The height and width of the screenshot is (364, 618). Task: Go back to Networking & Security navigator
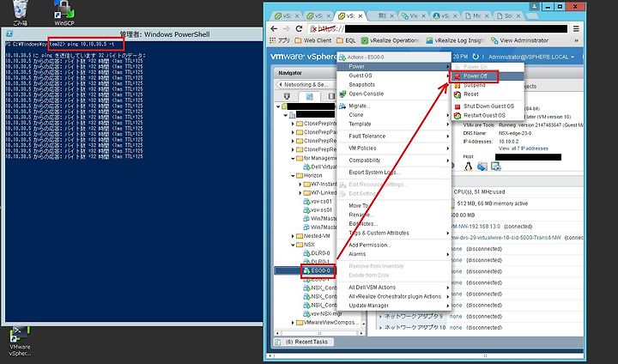(x=303, y=84)
